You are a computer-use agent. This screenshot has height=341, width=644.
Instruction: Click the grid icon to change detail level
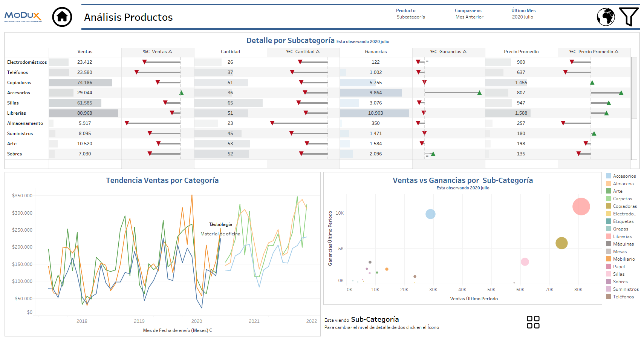tap(532, 322)
